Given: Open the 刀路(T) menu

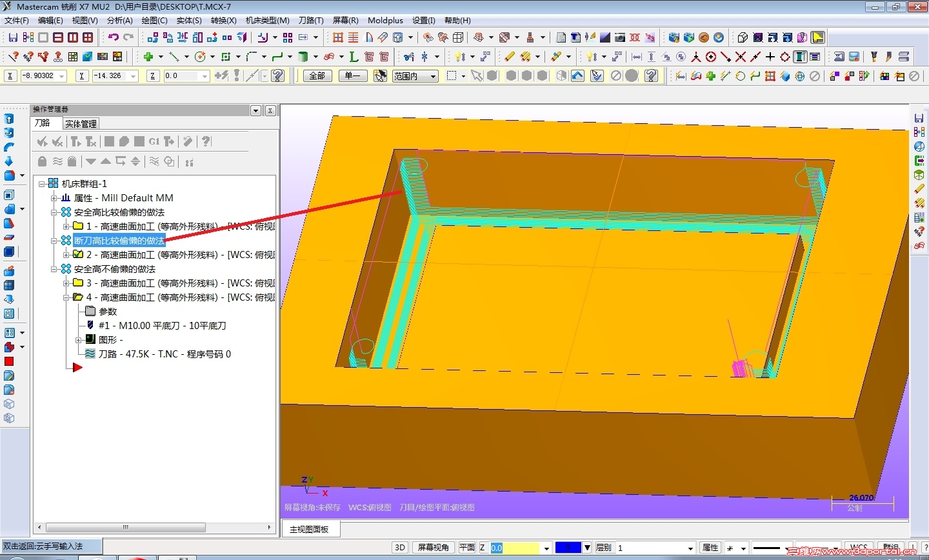Looking at the screenshot, I should coord(311,21).
